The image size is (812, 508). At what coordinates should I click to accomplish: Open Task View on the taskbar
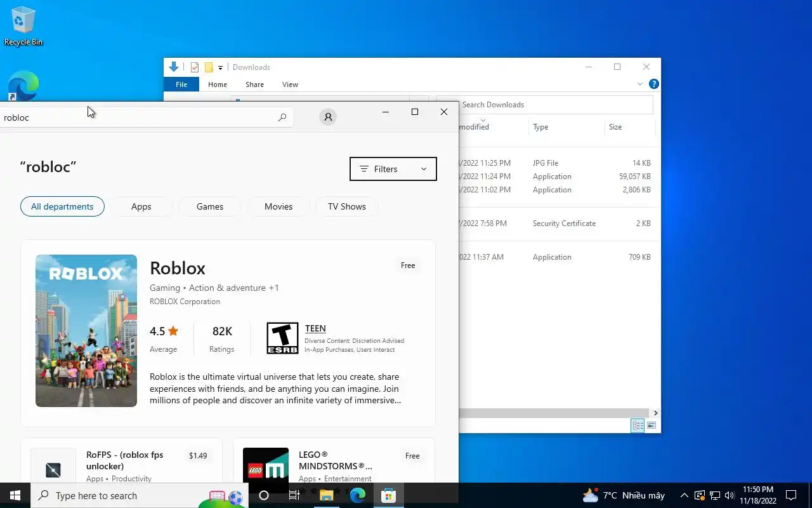294,495
